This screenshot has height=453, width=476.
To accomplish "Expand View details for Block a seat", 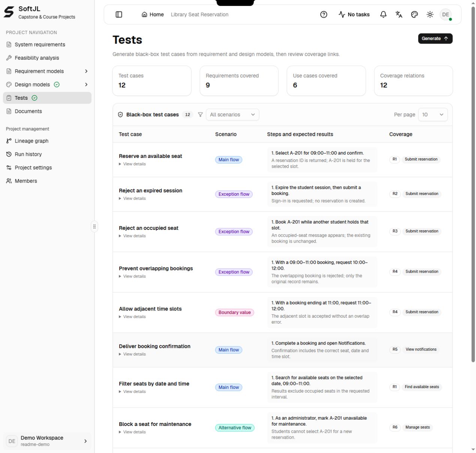I will pyautogui.click(x=132, y=432).
